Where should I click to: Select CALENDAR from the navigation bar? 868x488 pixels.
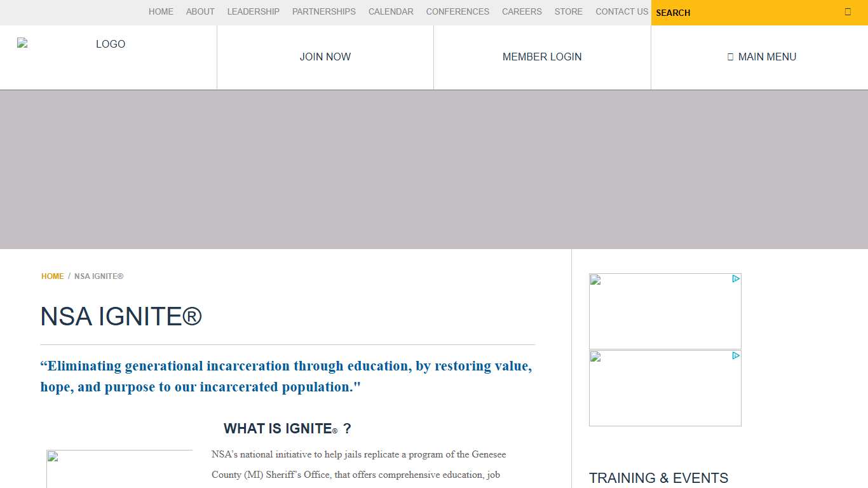tap(391, 11)
